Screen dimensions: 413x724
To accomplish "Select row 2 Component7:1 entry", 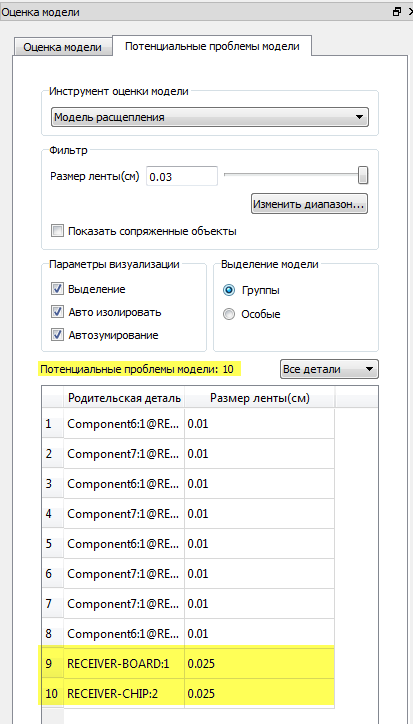I will point(124,453).
